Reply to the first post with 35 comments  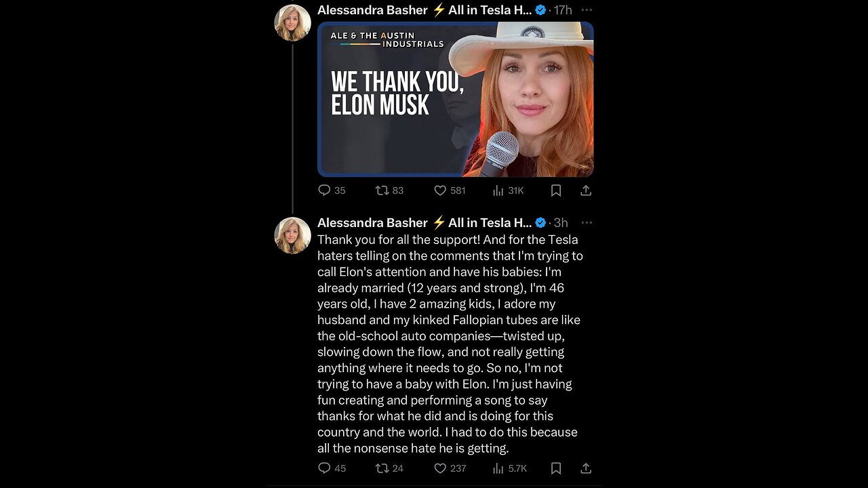[x=324, y=190]
